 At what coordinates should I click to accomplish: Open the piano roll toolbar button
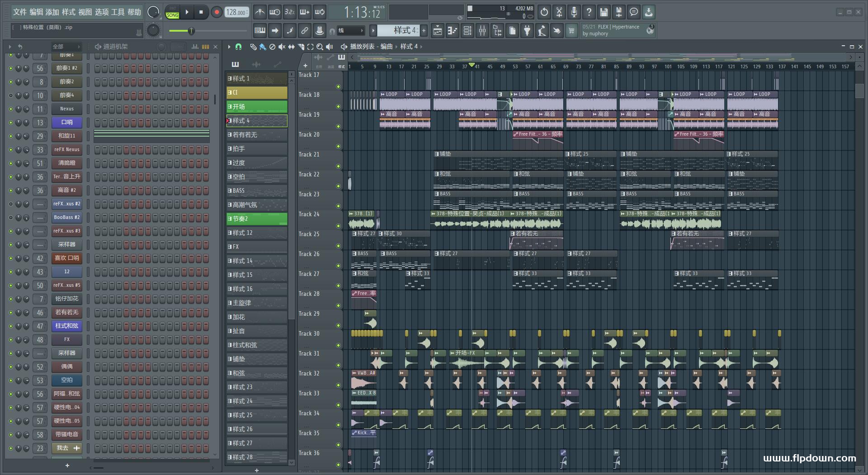coord(452,31)
